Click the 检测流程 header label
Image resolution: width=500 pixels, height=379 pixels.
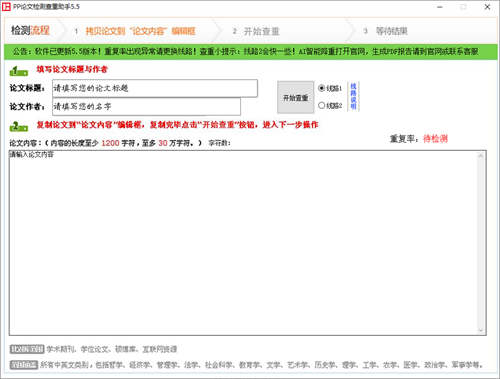pyautogui.click(x=30, y=31)
